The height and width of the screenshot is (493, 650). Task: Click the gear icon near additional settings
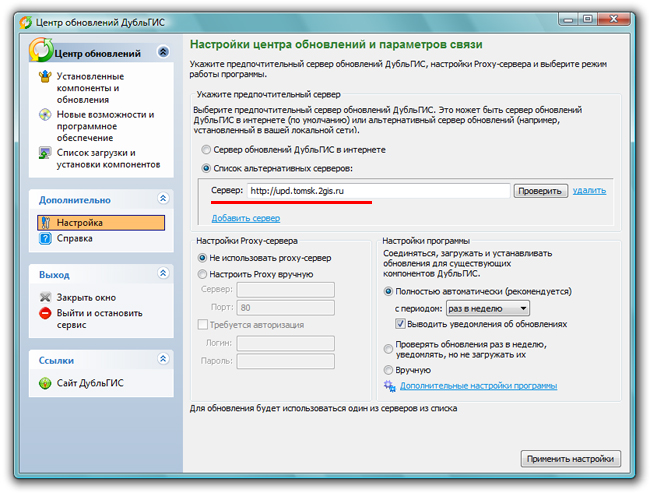point(390,386)
